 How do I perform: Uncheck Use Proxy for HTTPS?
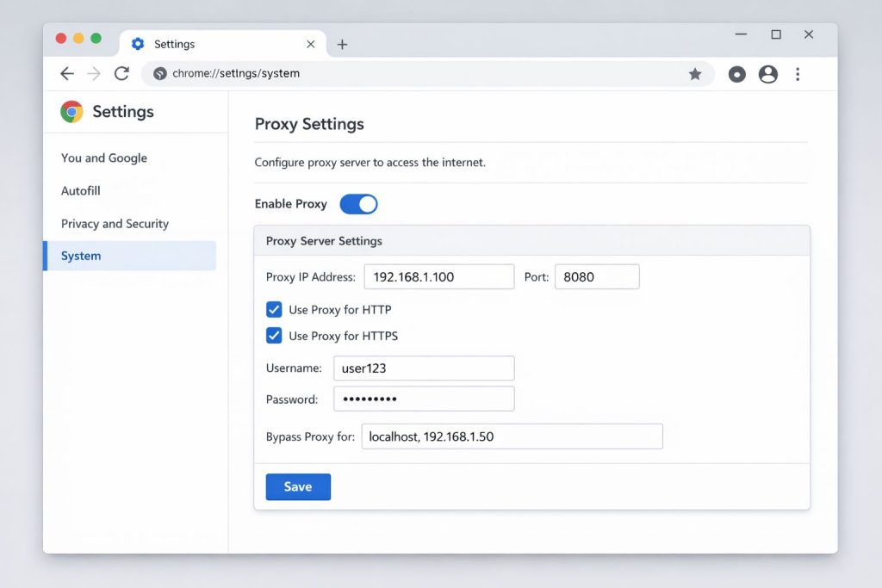pos(274,336)
